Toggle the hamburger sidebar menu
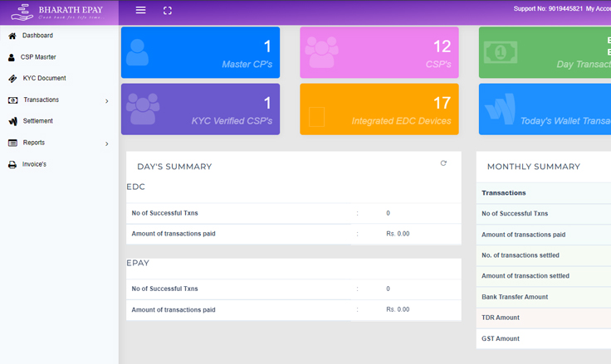 (140, 11)
